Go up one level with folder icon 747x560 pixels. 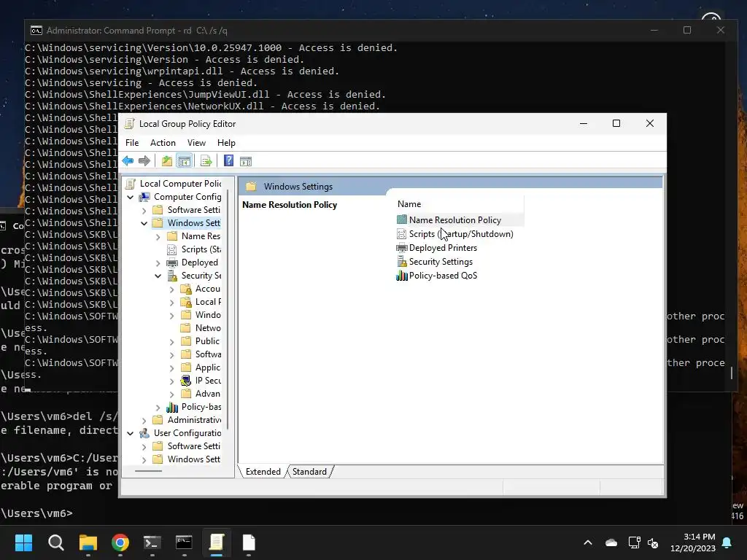pos(167,161)
